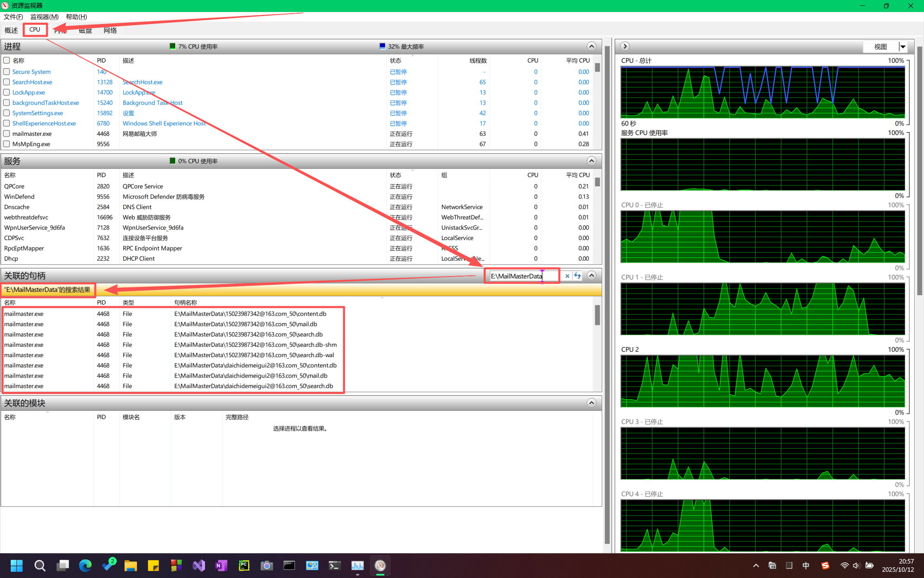Image resolution: width=924 pixels, height=578 pixels.
Task: Click the Wi-Fi icon in system tray
Action: (x=844, y=565)
